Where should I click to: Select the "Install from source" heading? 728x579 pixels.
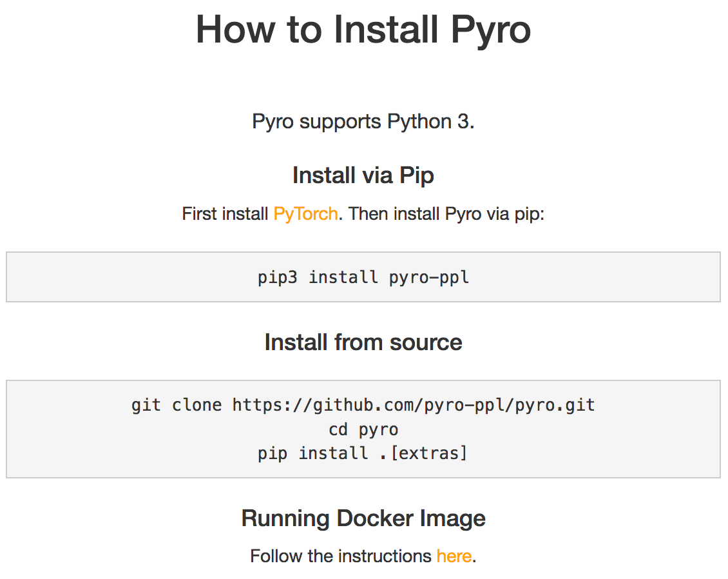[x=363, y=342]
